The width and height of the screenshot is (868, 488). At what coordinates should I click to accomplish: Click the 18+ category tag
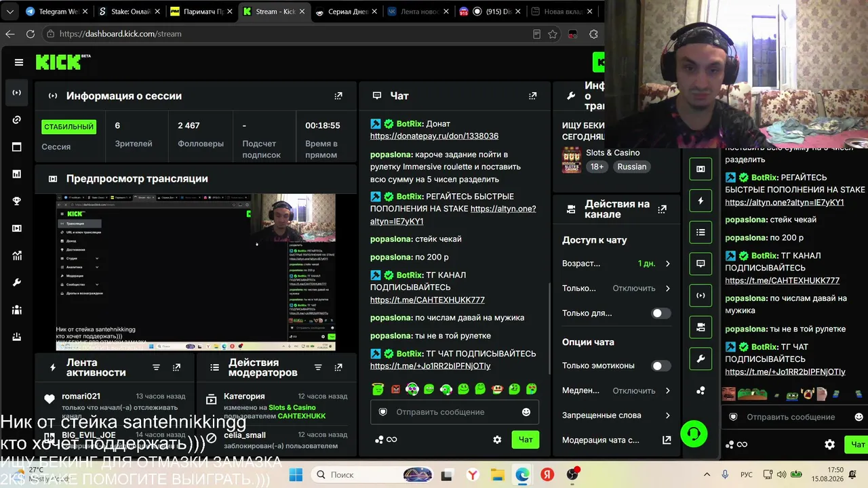click(x=597, y=167)
